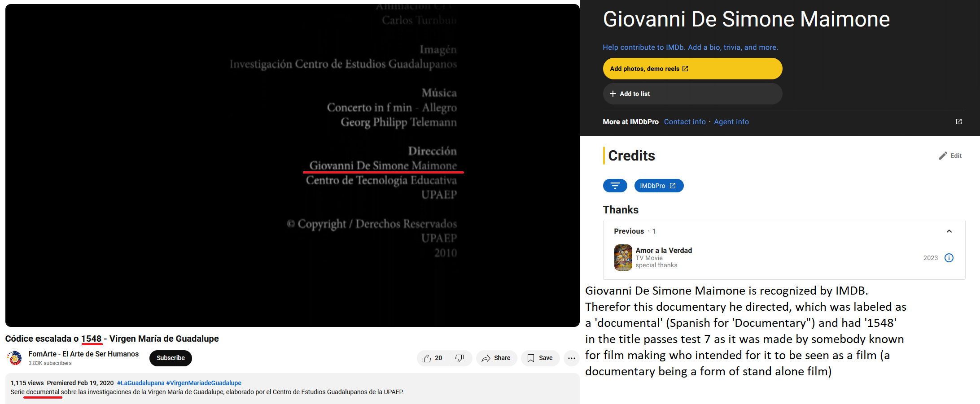
Task: Open the credits filter icon button
Action: pos(615,186)
